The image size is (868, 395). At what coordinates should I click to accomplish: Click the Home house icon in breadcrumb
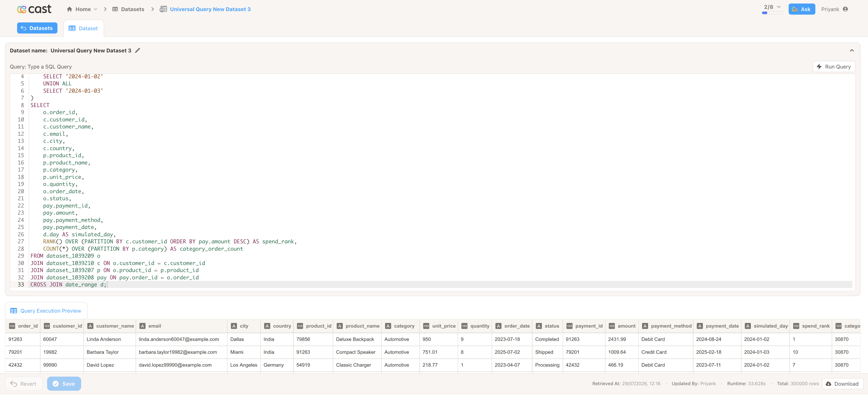point(70,9)
